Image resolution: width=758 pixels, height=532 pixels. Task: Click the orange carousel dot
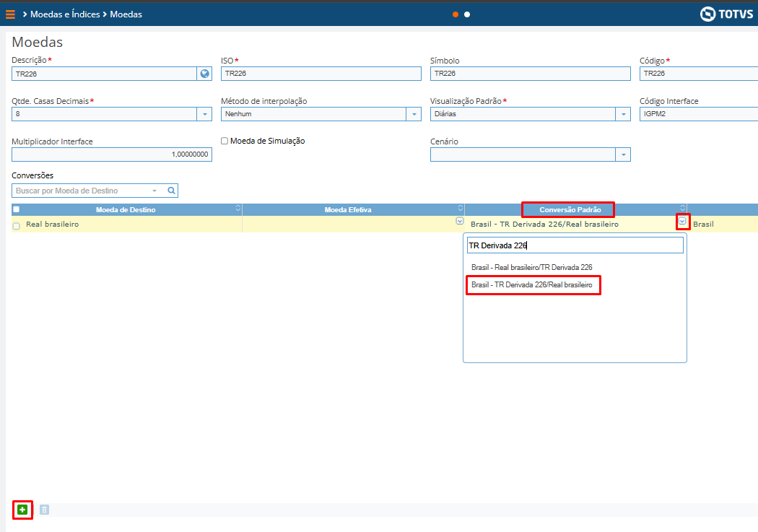(x=455, y=14)
